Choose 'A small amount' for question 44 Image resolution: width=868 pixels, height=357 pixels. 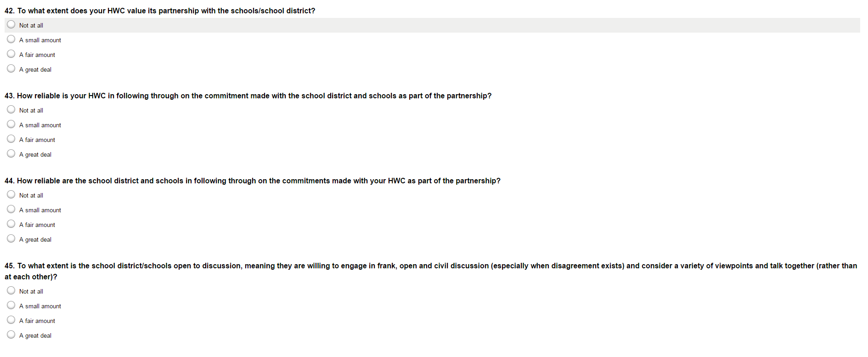pos(11,210)
